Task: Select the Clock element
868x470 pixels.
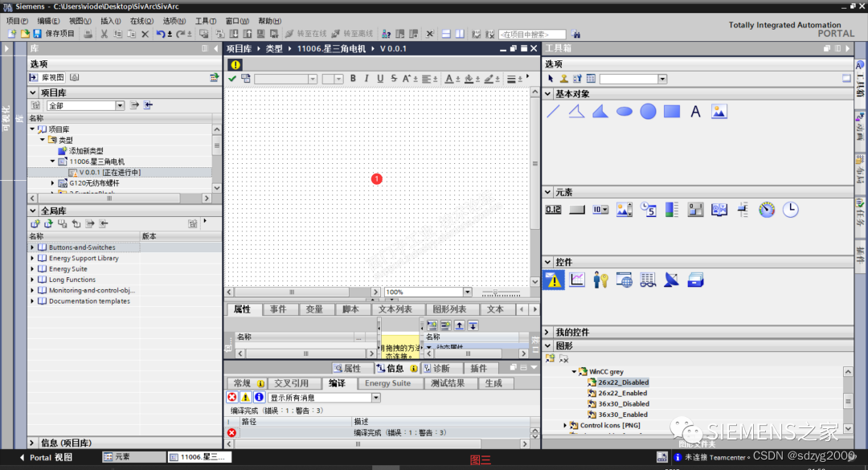Action: pos(791,209)
